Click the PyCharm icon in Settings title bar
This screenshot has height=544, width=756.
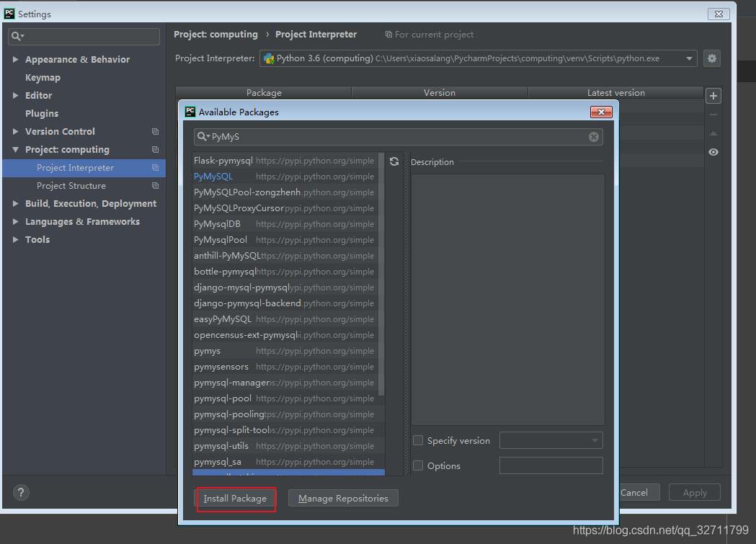pyautogui.click(x=9, y=14)
